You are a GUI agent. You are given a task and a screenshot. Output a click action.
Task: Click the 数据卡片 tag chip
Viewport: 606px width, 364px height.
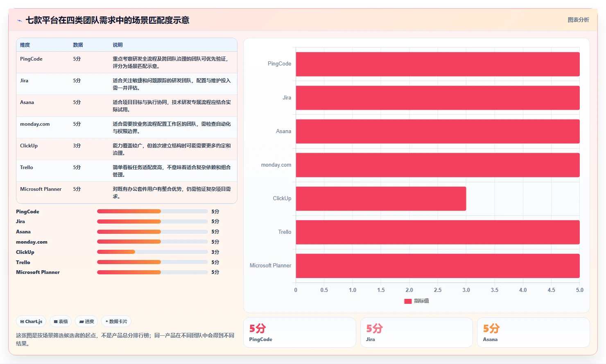click(x=116, y=321)
